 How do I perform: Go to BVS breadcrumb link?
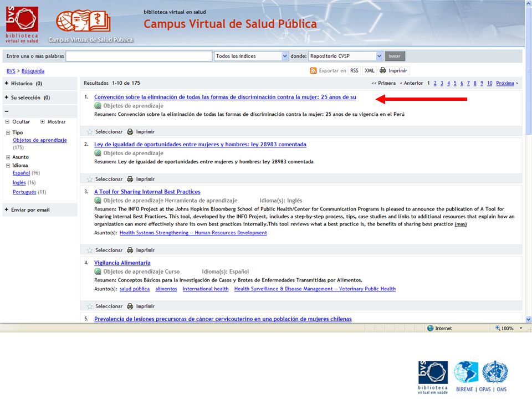11,71
